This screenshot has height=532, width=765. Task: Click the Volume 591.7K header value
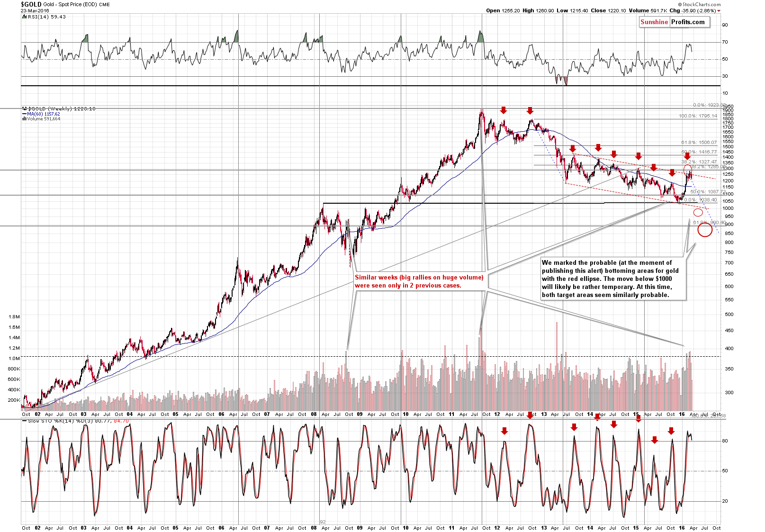[x=648, y=10]
